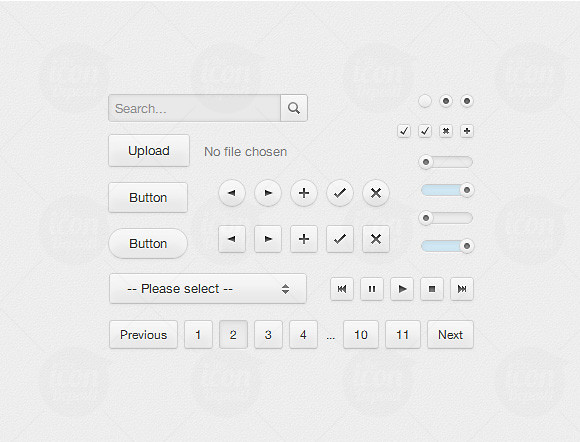Go to page 3 in pagination
This screenshot has height=442, width=580.
(x=268, y=334)
